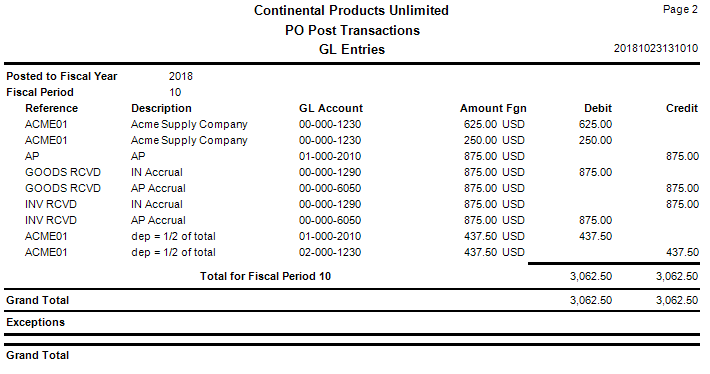Click the Exceptions section heading
710x374 pixels.
[x=35, y=322]
